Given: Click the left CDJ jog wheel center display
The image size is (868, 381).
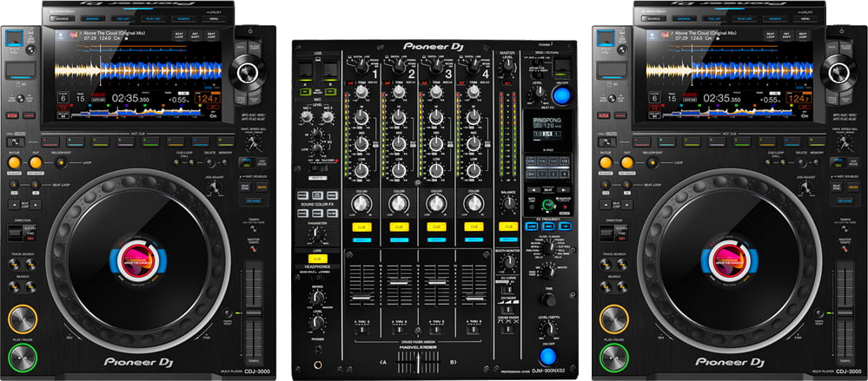Looking at the screenshot, I should click(138, 261).
